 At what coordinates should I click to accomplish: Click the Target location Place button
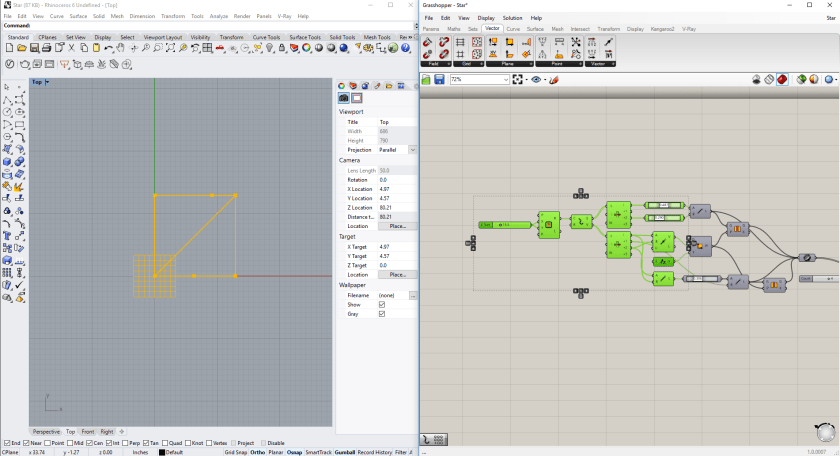(397, 274)
